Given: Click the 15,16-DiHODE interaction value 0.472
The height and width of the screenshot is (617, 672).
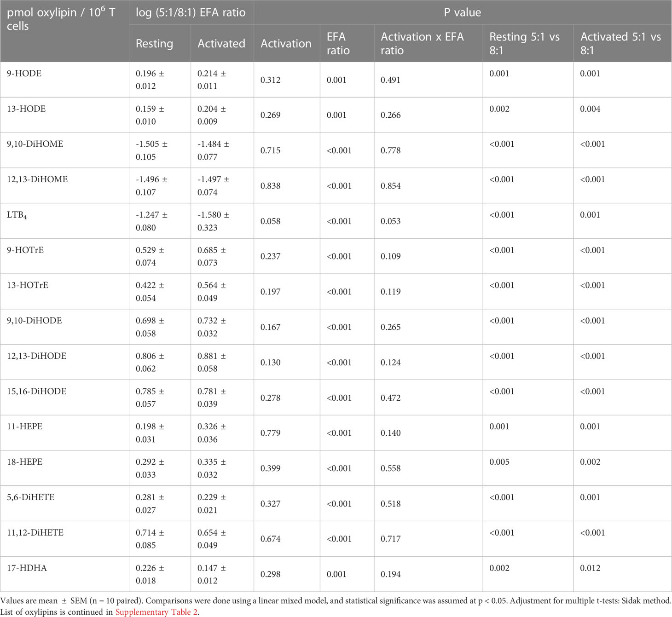Looking at the screenshot, I should coord(391,398).
